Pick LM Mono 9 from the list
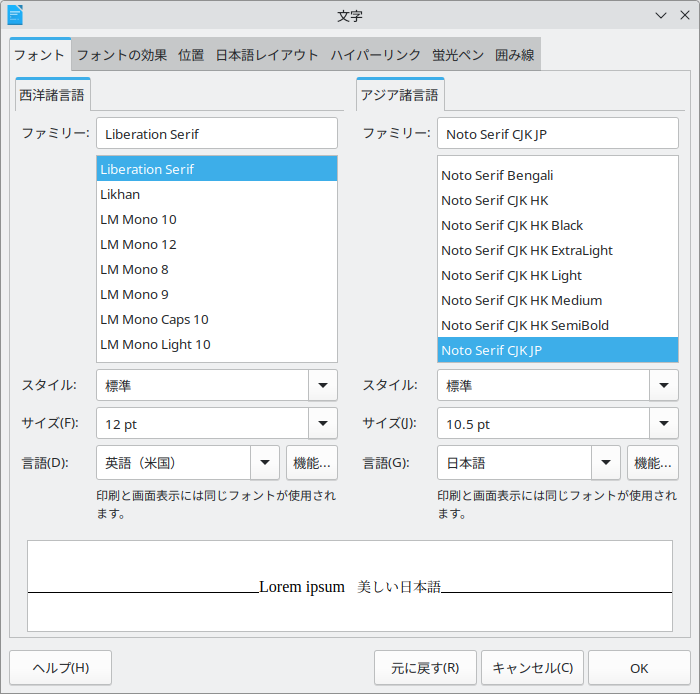The height and width of the screenshot is (694, 700). coord(217,294)
